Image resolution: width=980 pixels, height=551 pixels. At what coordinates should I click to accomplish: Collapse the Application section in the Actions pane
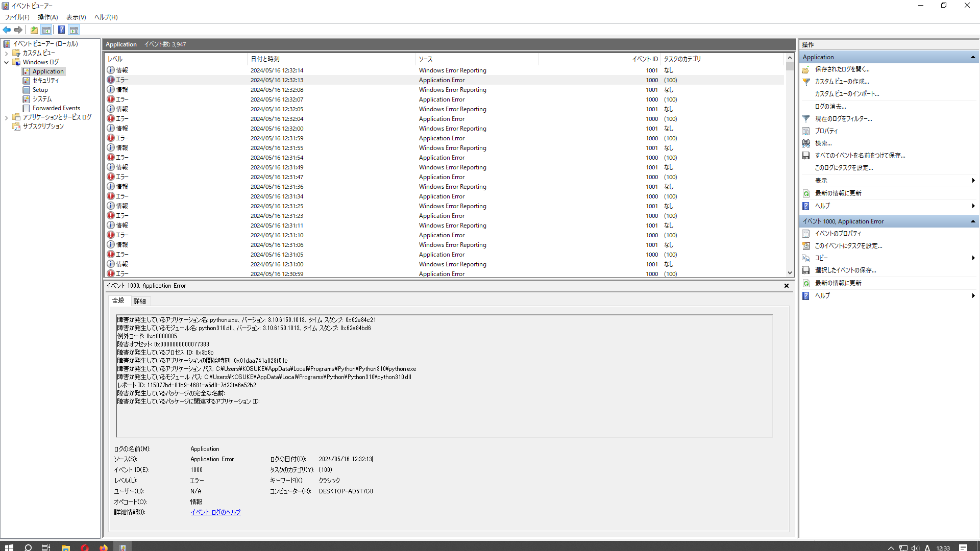[973, 57]
